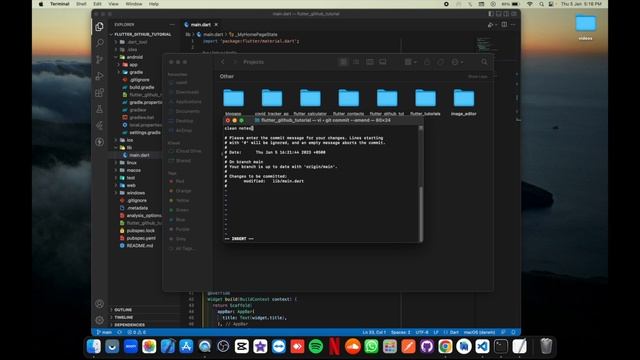This screenshot has width=640, height=360.
Task: Open the Help menu in the menu bar
Action: (153, 4)
